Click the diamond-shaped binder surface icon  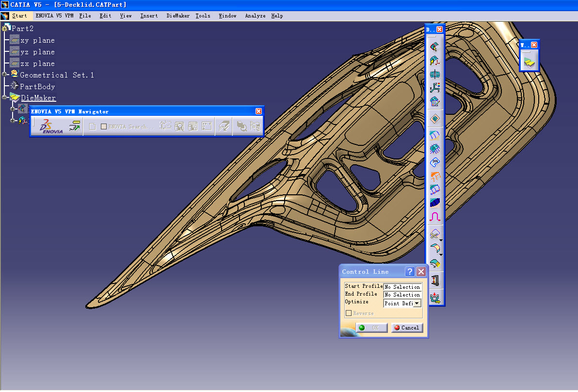point(435,119)
